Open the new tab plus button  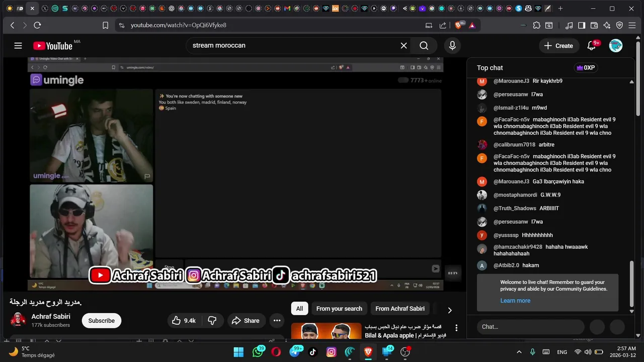(560, 9)
